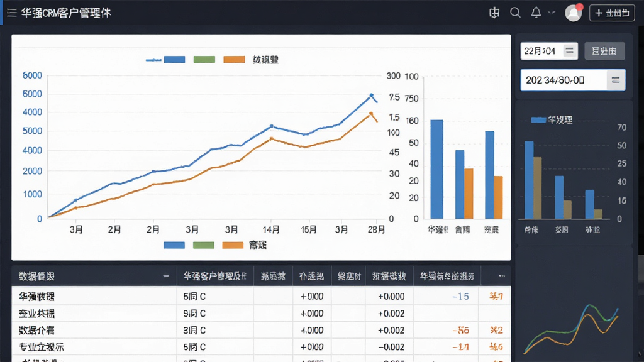Click the tallest blue bar in the right dark chart
This screenshot has height=362, width=644.
click(529, 180)
